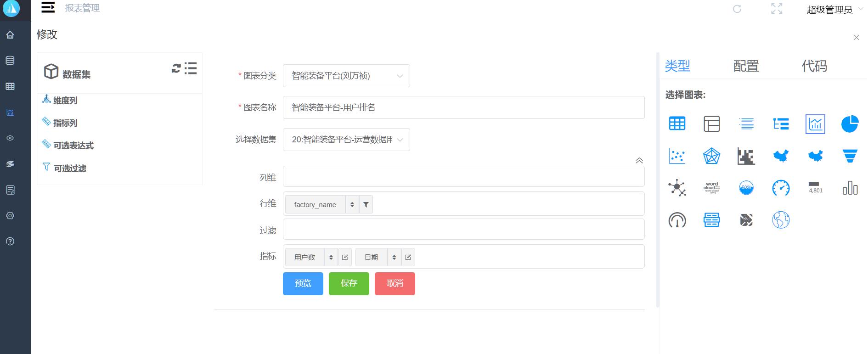Choose the word cloud chart type
The image size is (868, 354).
coord(711,188)
